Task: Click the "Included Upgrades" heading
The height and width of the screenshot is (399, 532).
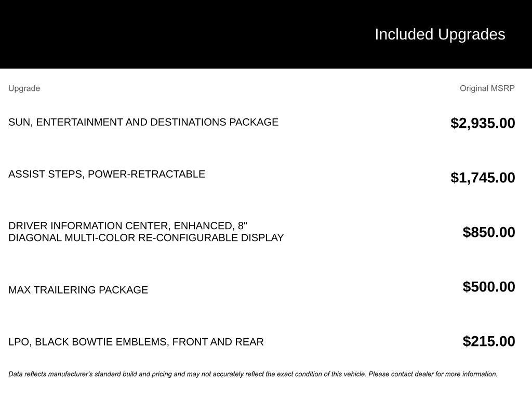Action: [x=440, y=34]
